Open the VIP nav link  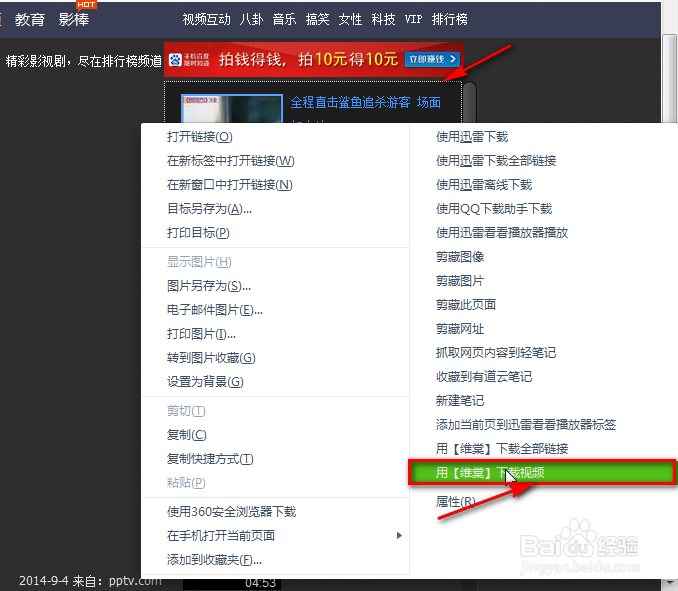pyautogui.click(x=413, y=19)
